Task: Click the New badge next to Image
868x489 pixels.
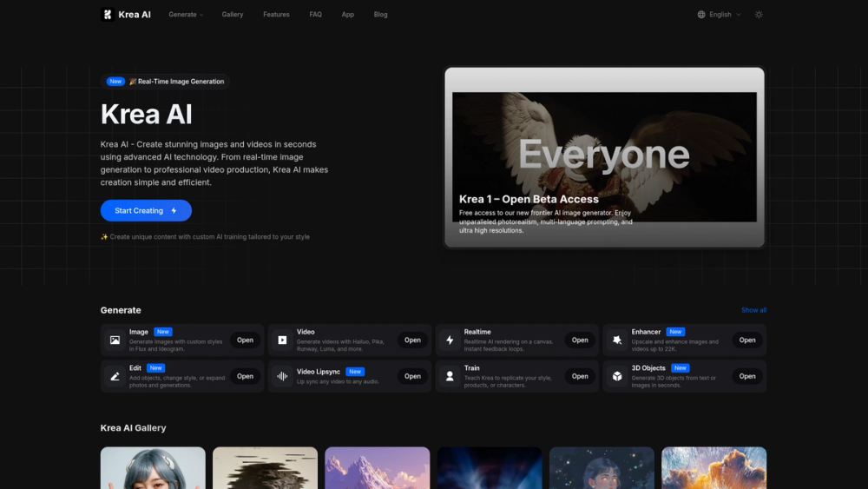Action: 163,332
